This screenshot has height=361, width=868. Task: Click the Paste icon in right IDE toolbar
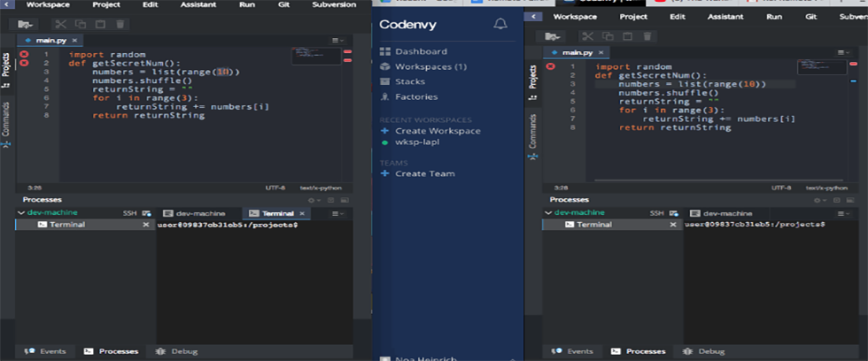pos(627,36)
